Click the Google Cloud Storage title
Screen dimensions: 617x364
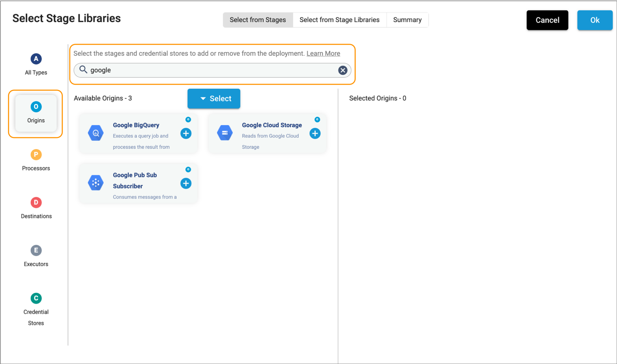click(272, 125)
